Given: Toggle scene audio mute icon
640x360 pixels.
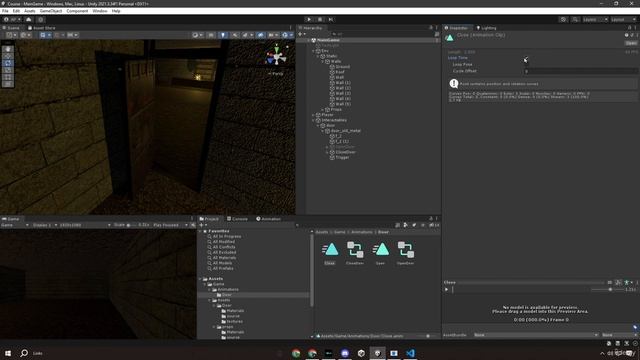Looking at the screenshot, I should (x=235, y=35).
